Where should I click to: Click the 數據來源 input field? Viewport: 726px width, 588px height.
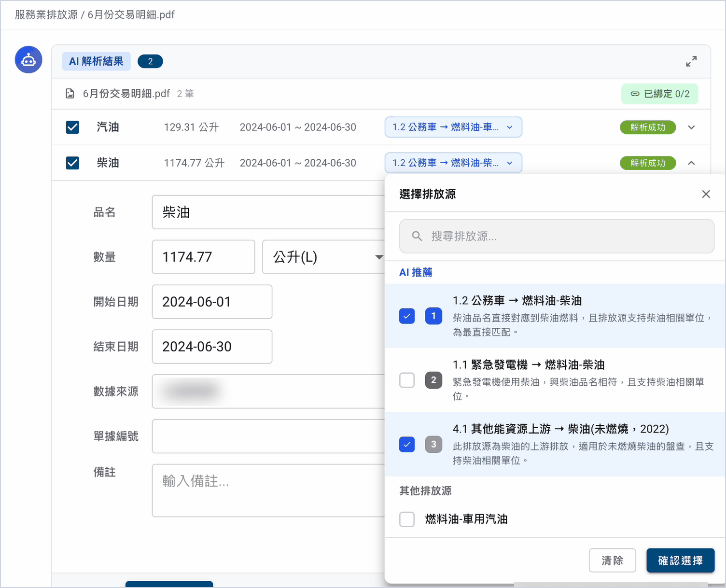(x=268, y=392)
